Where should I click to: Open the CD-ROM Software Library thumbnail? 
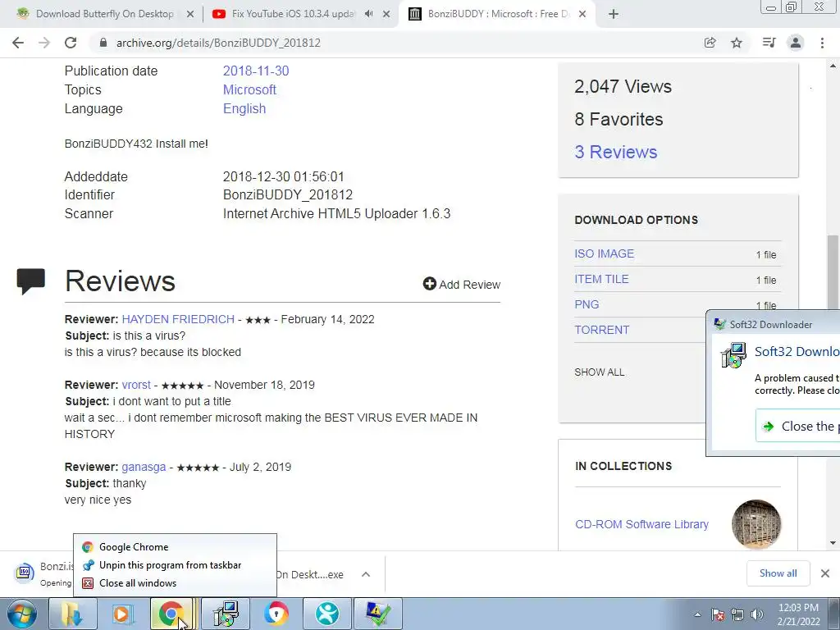coord(756,524)
